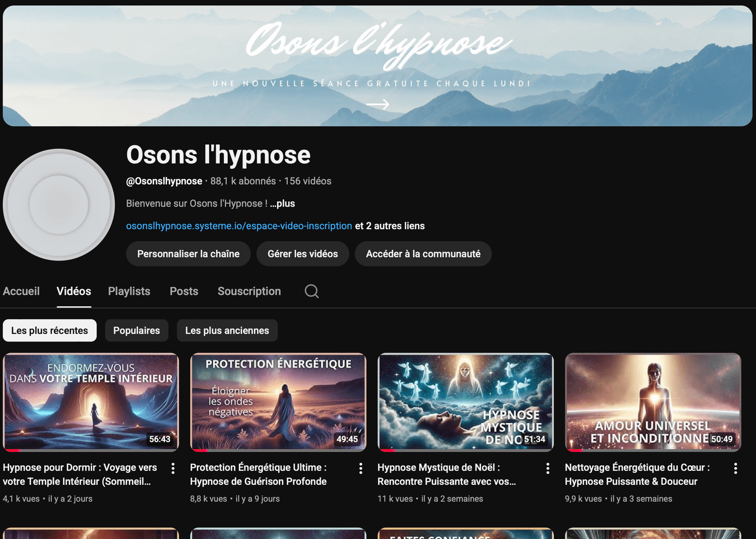Expand channel description with '...plus'
756x539 pixels.
(282, 204)
